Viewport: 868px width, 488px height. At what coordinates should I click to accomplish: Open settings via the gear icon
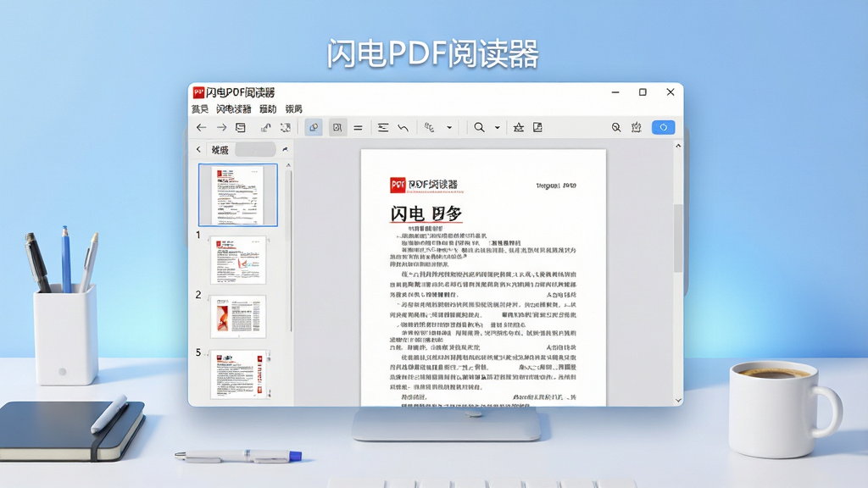click(x=637, y=128)
